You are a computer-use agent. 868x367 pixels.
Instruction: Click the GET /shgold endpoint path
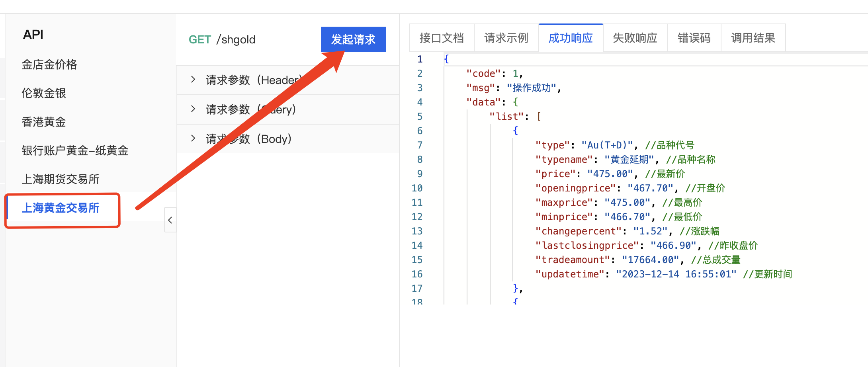coord(222,39)
